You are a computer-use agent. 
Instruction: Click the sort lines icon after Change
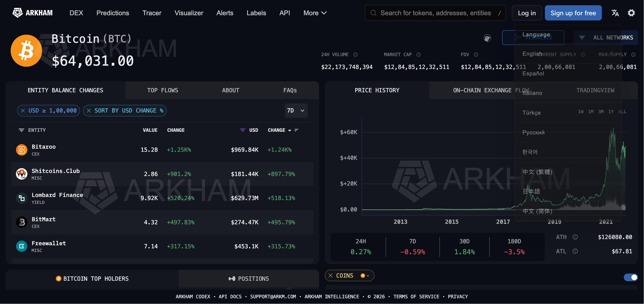297,130
